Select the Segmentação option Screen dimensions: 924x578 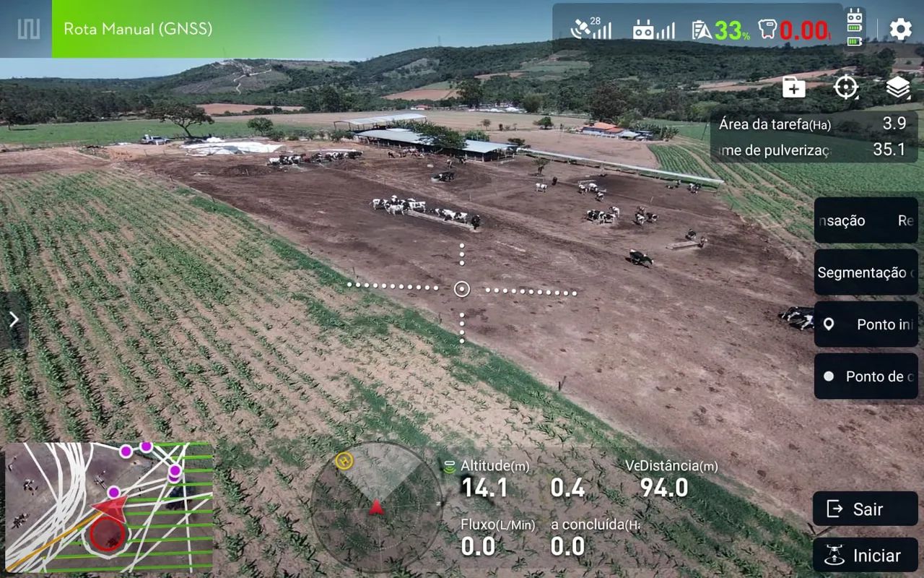coord(866,272)
